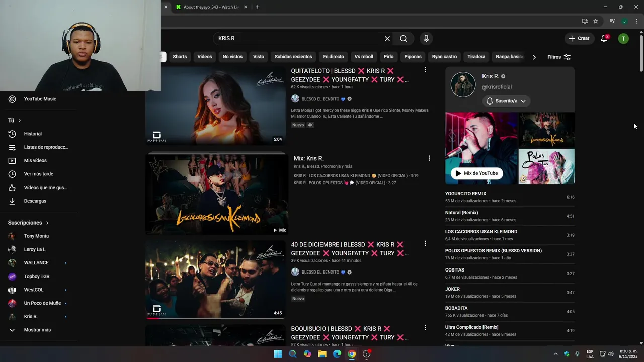This screenshot has width=644, height=362.
Task: Expand Mostrar más subscriptions
Action: point(38,330)
